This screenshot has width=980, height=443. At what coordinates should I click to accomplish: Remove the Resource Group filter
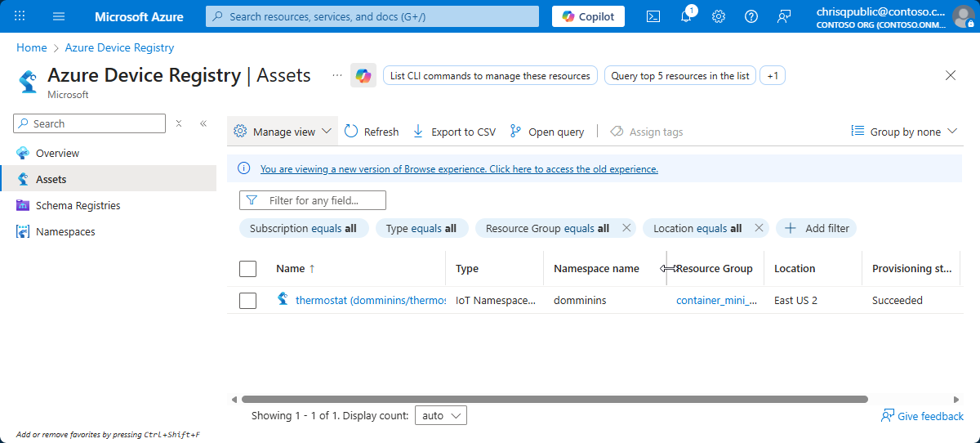pyautogui.click(x=626, y=228)
